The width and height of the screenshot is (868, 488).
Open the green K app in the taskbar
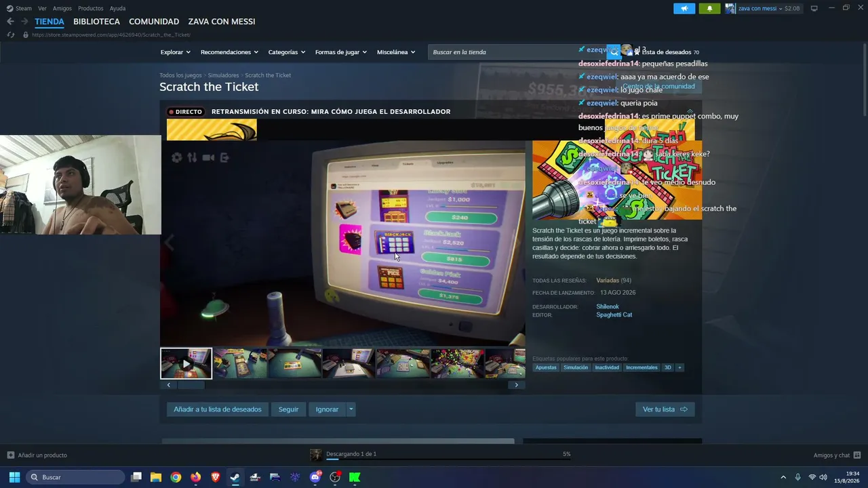pyautogui.click(x=355, y=477)
